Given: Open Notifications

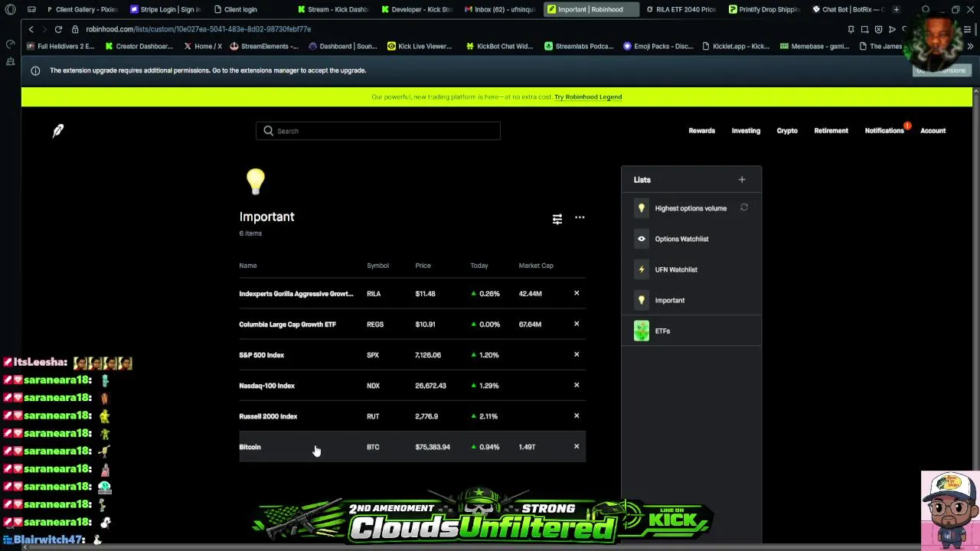Looking at the screenshot, I should click(x=884, y=131).
